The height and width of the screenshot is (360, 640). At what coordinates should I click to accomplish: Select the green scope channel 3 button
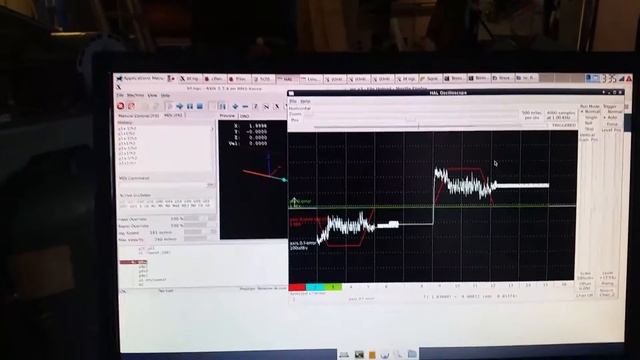[x=333, y=287]
